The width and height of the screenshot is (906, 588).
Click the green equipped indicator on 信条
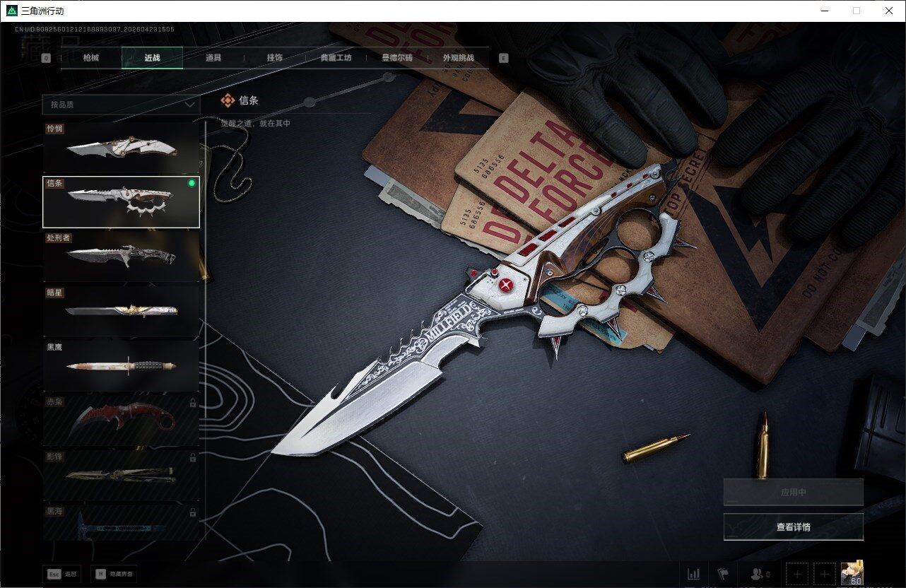pyautogui.click(x=192, y=184)
